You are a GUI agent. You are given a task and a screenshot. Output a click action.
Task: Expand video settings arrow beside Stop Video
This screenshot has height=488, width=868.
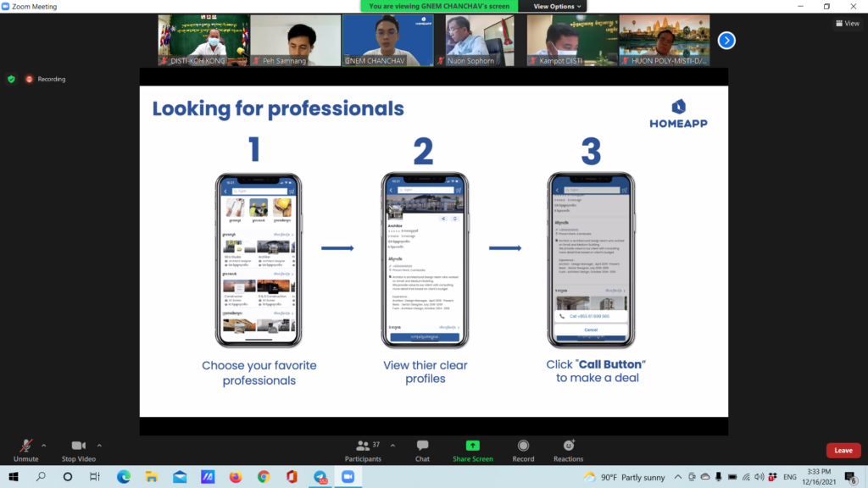coord(99,445)
